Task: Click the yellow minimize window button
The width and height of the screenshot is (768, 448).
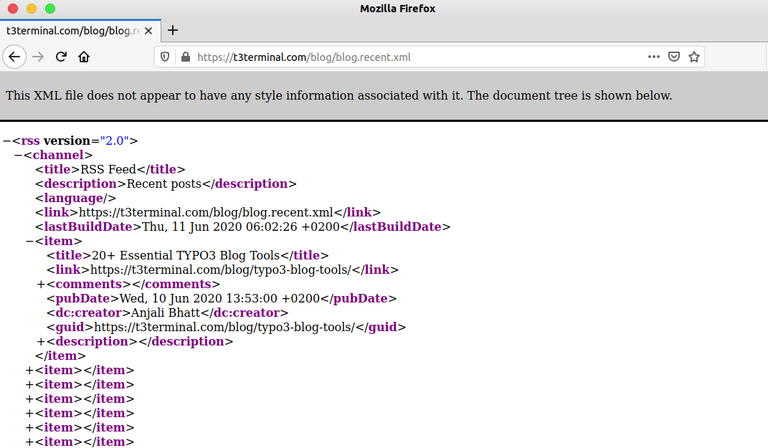Action: point(31,9)
